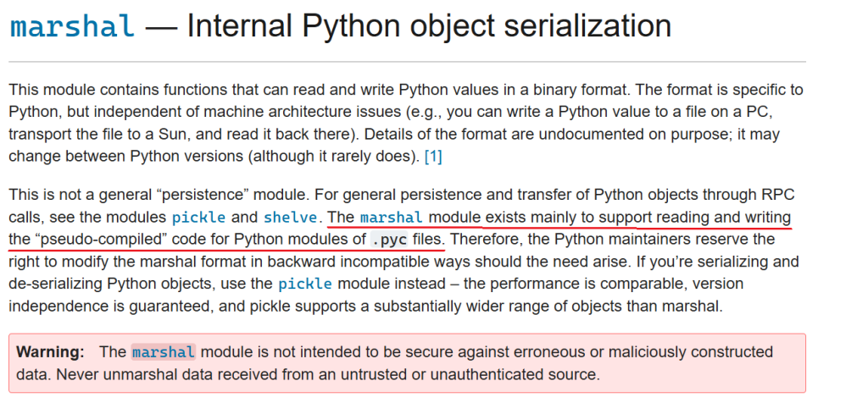Click the bold "Warning:" label
Screen dimensions: 868x403
50,352
